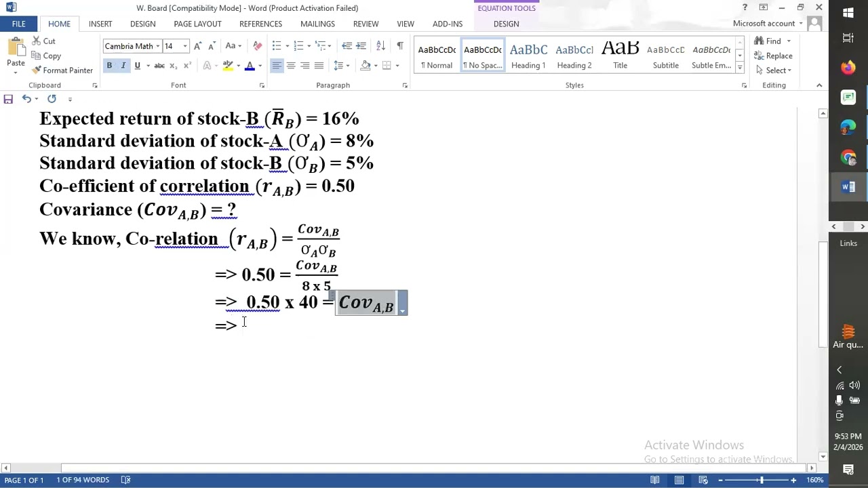Screen dimensions: 868x488
Task: Switch to Read Mode view
Action: pos(655,480)
